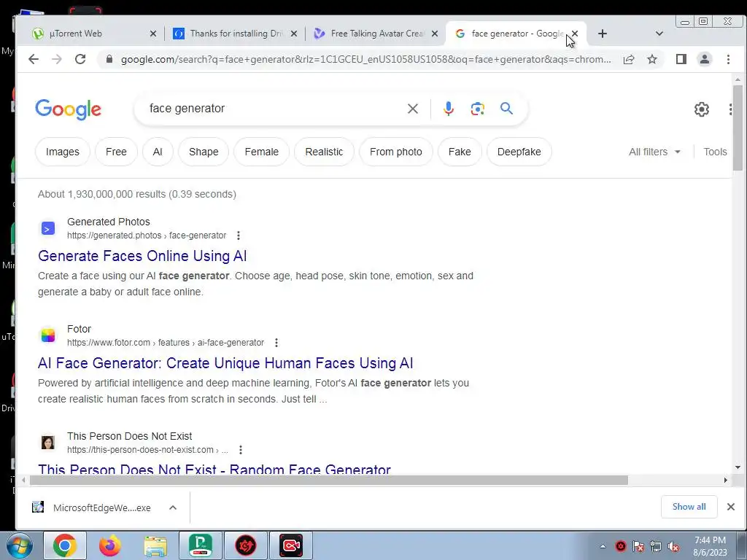Click the muted volume tray icon
This screenshot has width=747, height=560.
tap(673, 547)
